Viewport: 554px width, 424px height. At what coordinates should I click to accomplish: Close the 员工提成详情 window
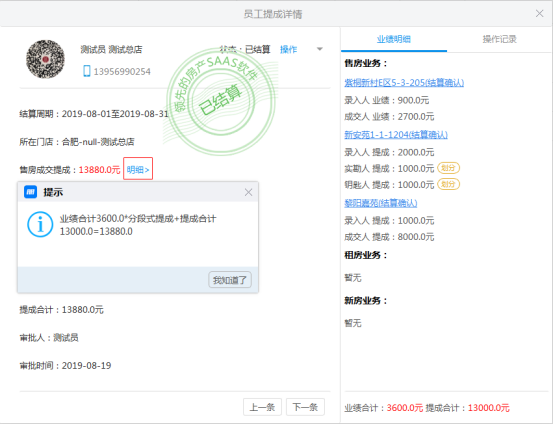[540, 13]
